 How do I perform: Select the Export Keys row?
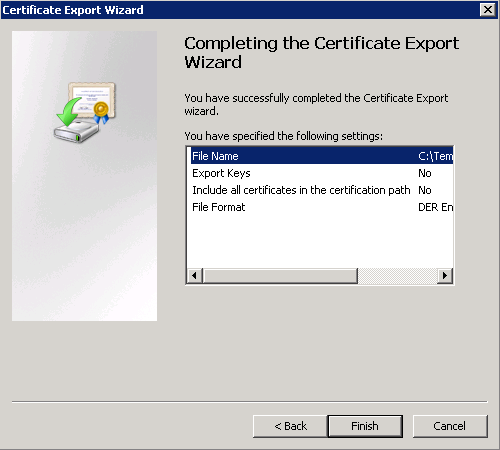(x=322, y=173)
